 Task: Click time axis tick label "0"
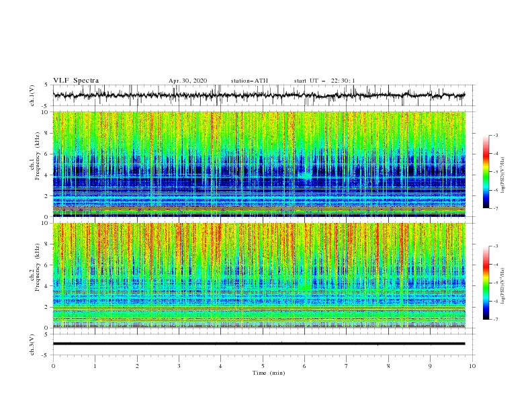click(53, 366)
